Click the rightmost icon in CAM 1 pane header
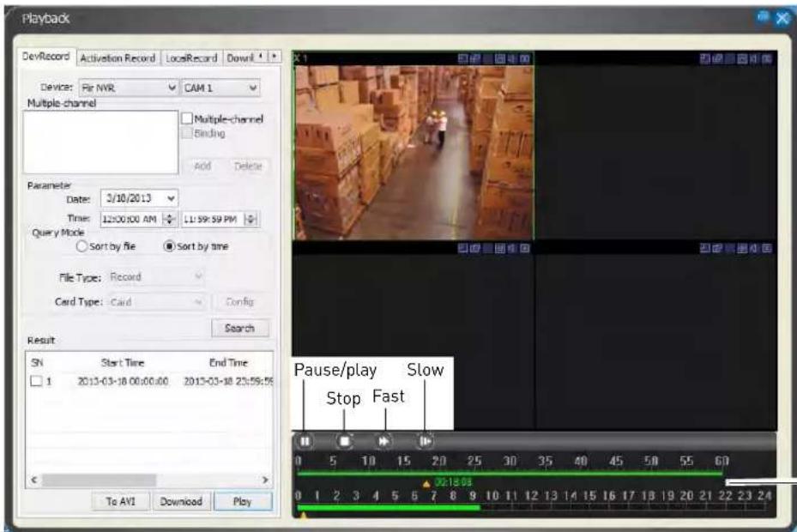Image resolution: width=797 pixels, height=532 pixels. coord(525,59)
